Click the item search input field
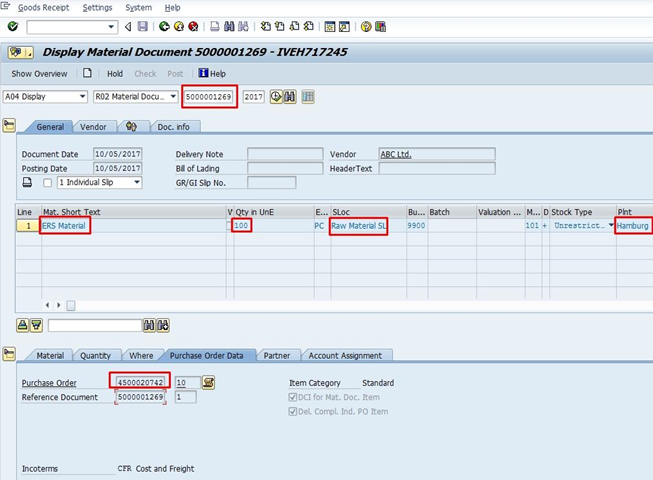 click(95, 325)
